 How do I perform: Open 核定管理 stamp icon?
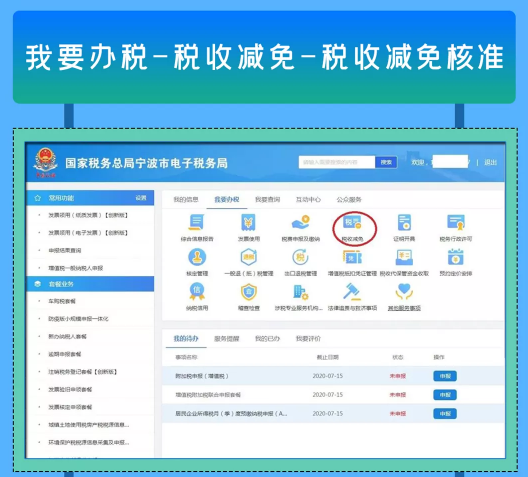click(x=197, y=257)
